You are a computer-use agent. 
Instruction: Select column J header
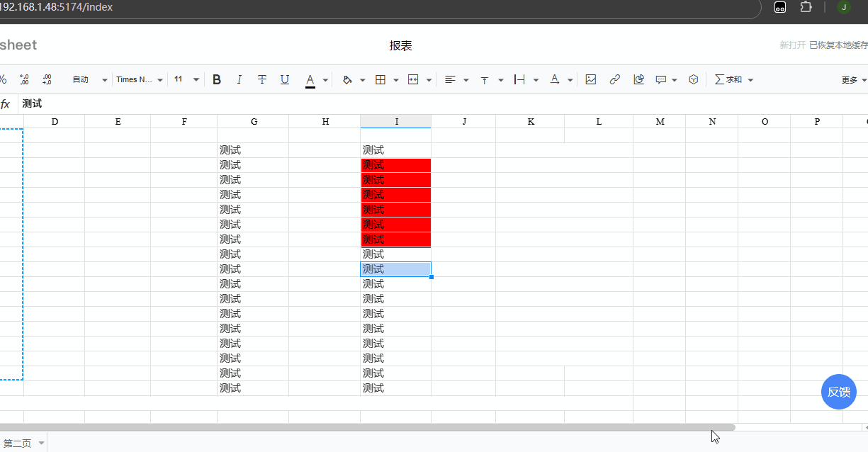(464, 122)
